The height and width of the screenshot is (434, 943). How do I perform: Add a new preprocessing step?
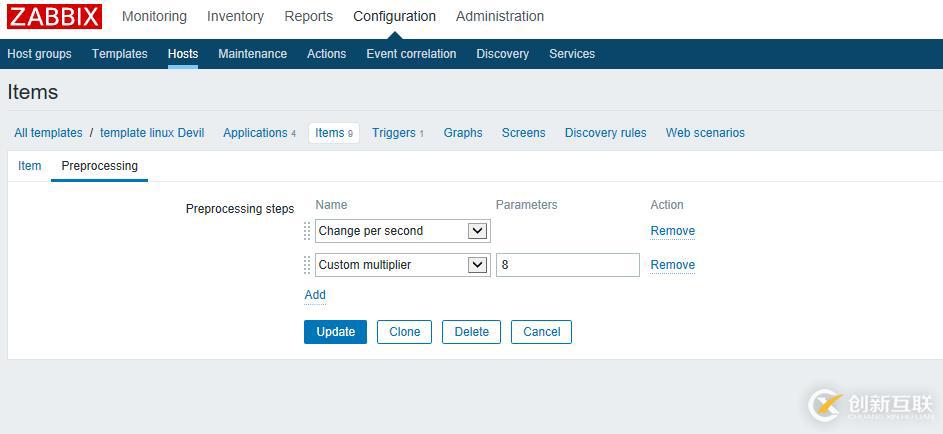tap(315, 295)
